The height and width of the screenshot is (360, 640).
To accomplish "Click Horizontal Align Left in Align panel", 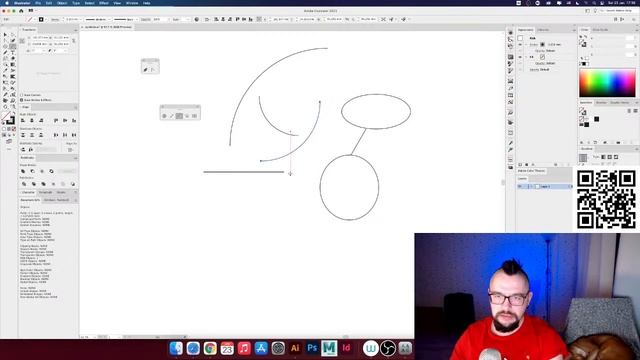I will [x=23, y=120].
